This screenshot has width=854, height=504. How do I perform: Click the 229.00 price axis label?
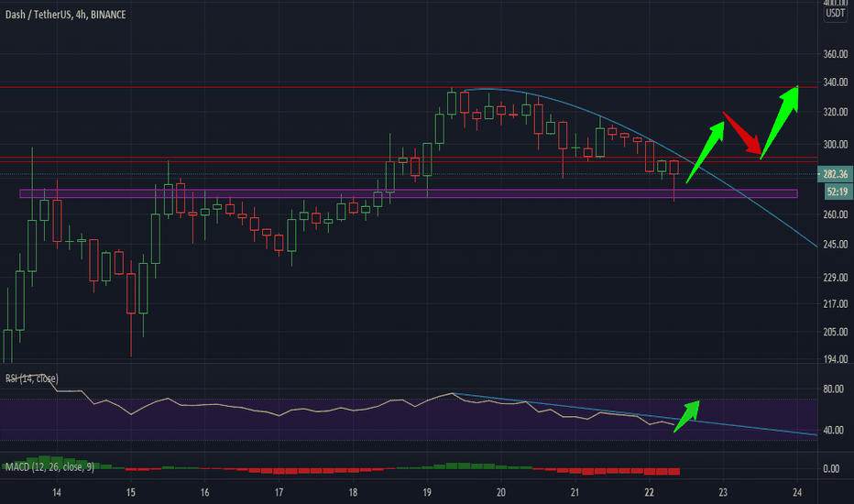836,278
